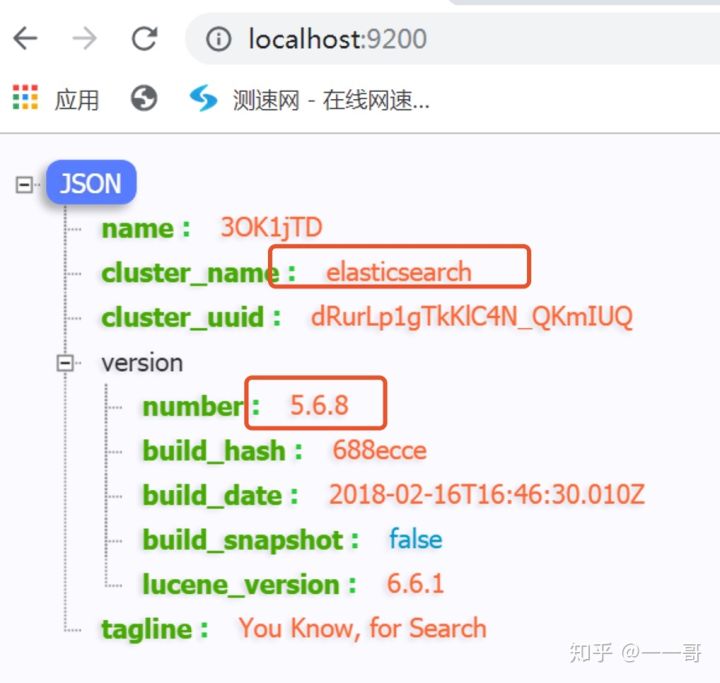Screen dimensions: 720x683
Task: Click the blue speed test site favicon
Action: coord(204,98)
